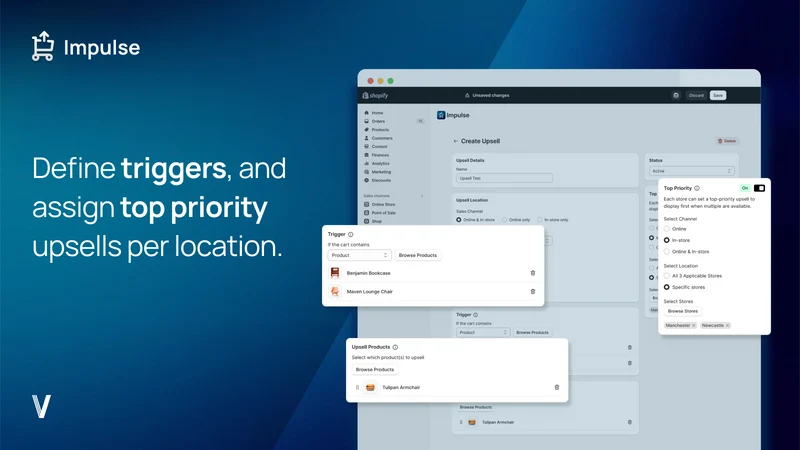This screenshot has height=450, width=800.
Task: Click drag handle for Tulipan Armchair popup row
Action: [x=357, y=387]
